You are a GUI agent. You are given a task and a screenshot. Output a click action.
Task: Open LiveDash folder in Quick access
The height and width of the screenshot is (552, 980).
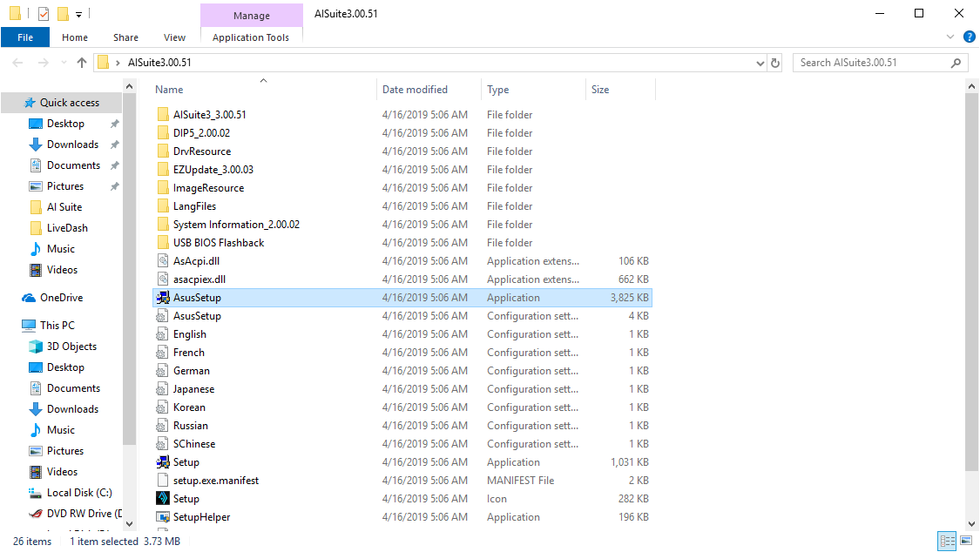pyautogui.click(x=58, y=228)
